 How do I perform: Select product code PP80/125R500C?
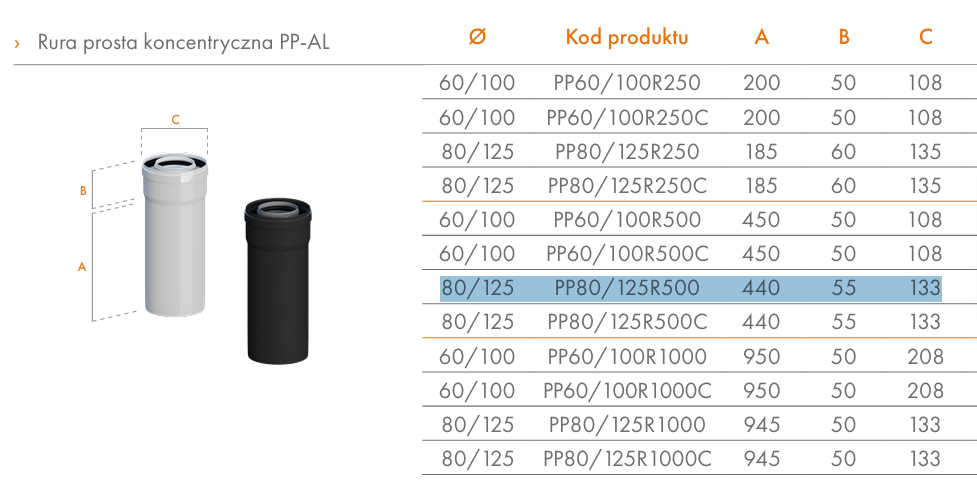pyautogui.click(x=627, y=322)
